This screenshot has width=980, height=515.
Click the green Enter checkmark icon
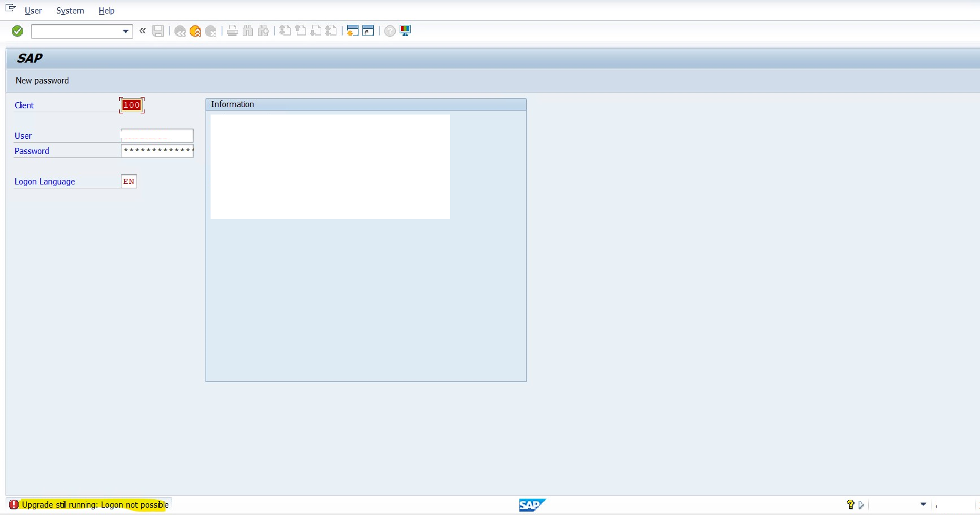coord(17,31)
